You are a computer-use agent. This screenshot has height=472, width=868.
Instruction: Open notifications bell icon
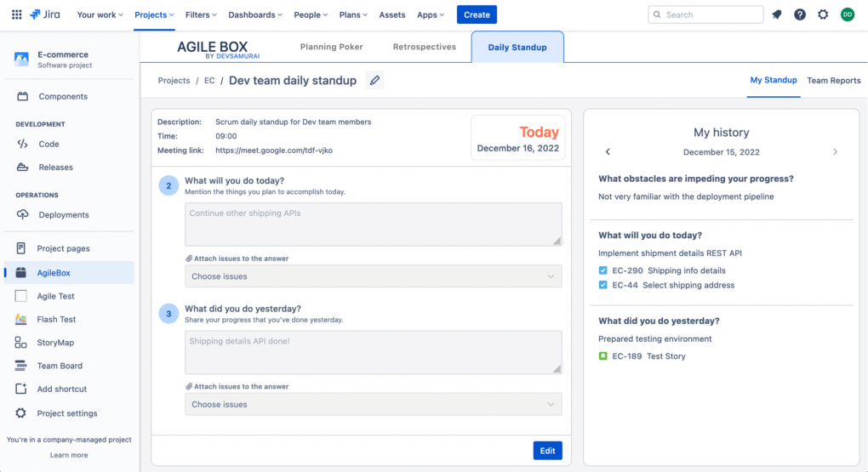777,15
